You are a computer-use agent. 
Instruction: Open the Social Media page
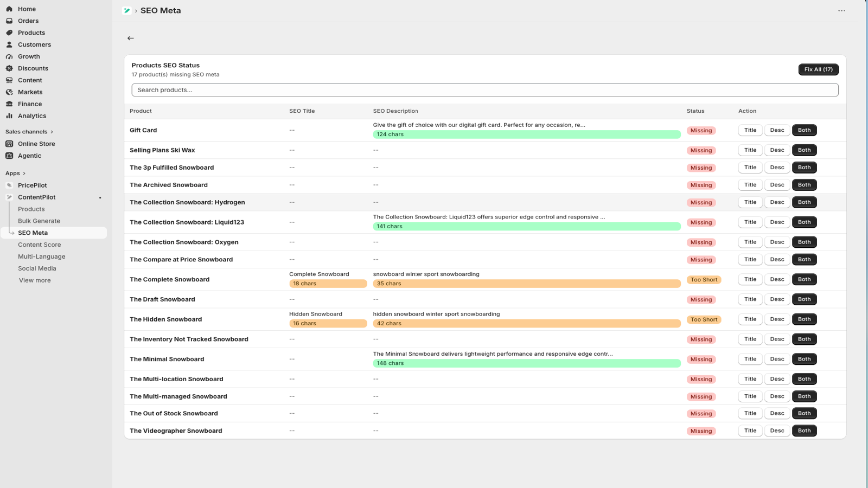[x=37, y=268]
